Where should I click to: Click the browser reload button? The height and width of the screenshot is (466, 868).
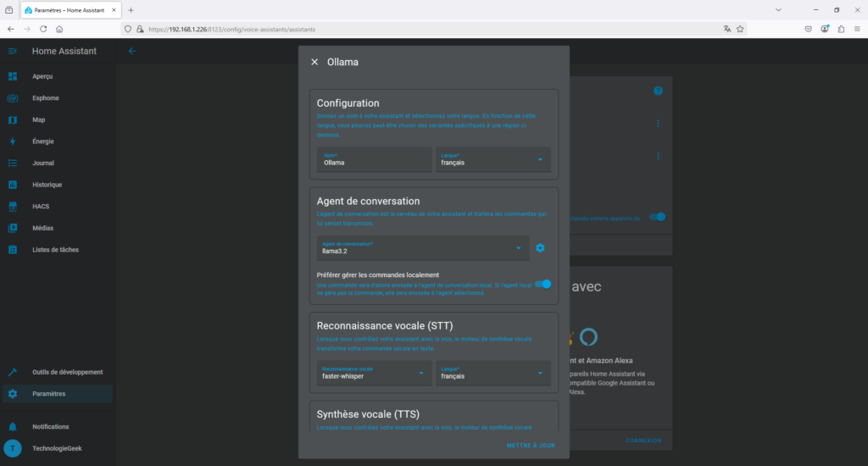[x=43, y=29]
